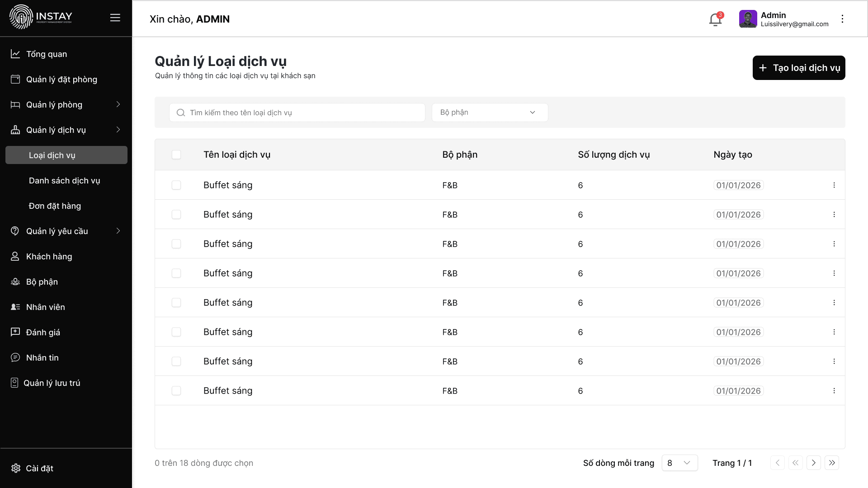Screen dimensions: 868x488
Task: Open the notifications bell
Action: coord(715,19)
